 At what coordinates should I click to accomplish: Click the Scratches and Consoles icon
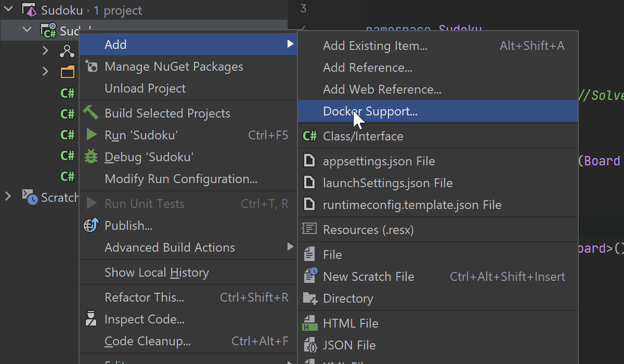tap(30, 197)
